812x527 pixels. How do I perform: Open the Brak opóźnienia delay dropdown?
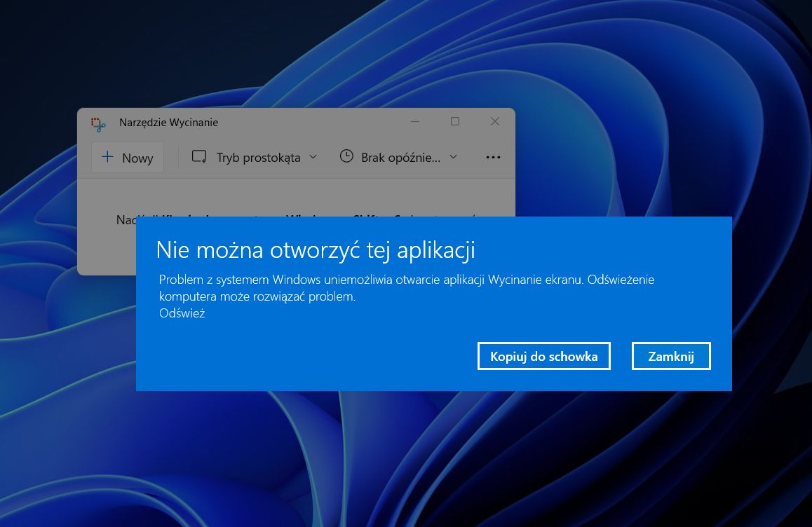399,158
